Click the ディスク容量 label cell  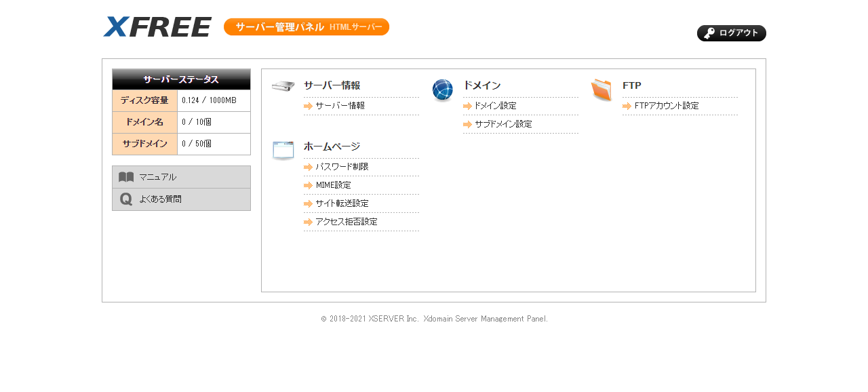point(144,100)
